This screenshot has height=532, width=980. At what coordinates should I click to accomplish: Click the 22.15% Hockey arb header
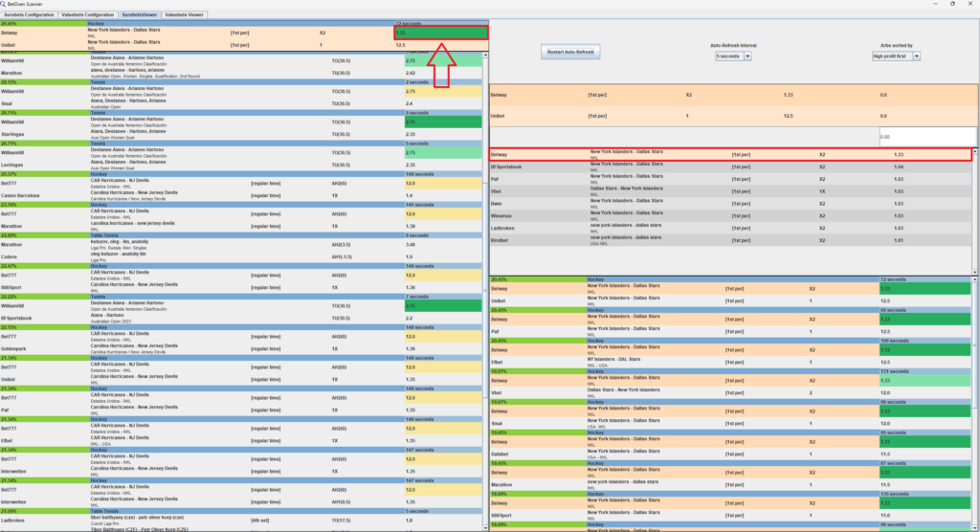tap(241, 327)
